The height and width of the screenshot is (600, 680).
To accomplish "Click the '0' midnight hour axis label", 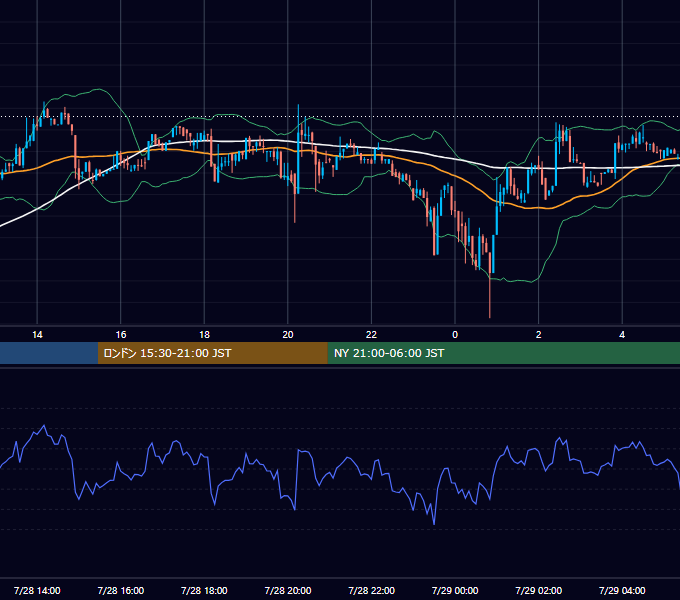I will coord(455,335).
